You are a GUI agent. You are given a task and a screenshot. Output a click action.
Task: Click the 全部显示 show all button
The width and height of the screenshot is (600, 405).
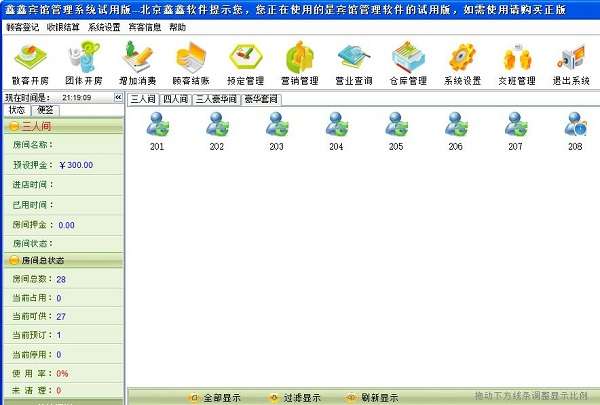tap(216, 398)
